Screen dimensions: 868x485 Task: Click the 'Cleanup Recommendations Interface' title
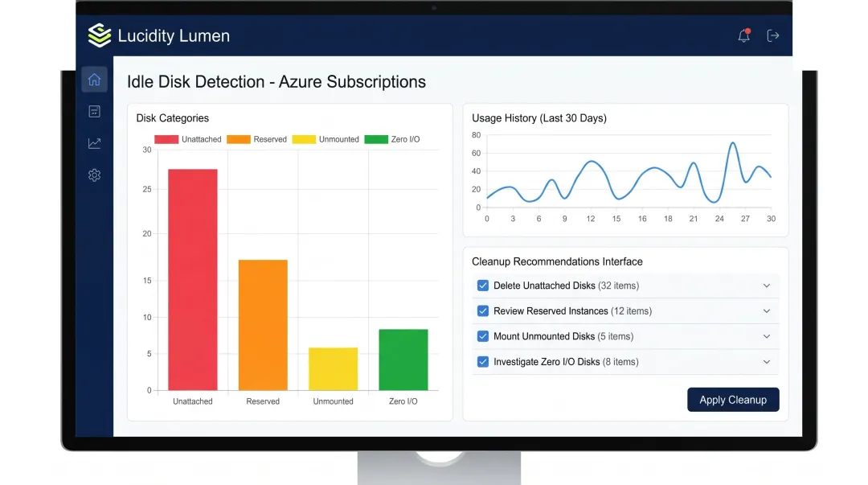557,261
